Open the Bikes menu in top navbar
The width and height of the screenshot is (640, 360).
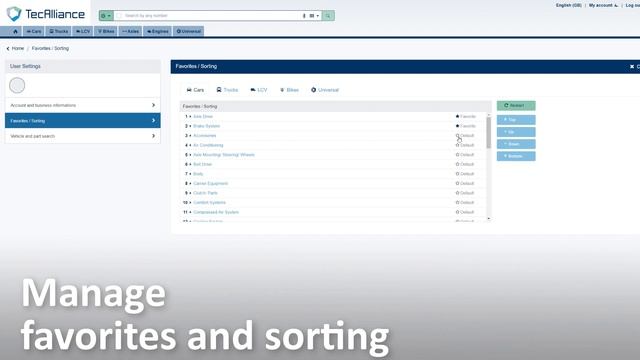pyautogui.click(x=106, y=31)
